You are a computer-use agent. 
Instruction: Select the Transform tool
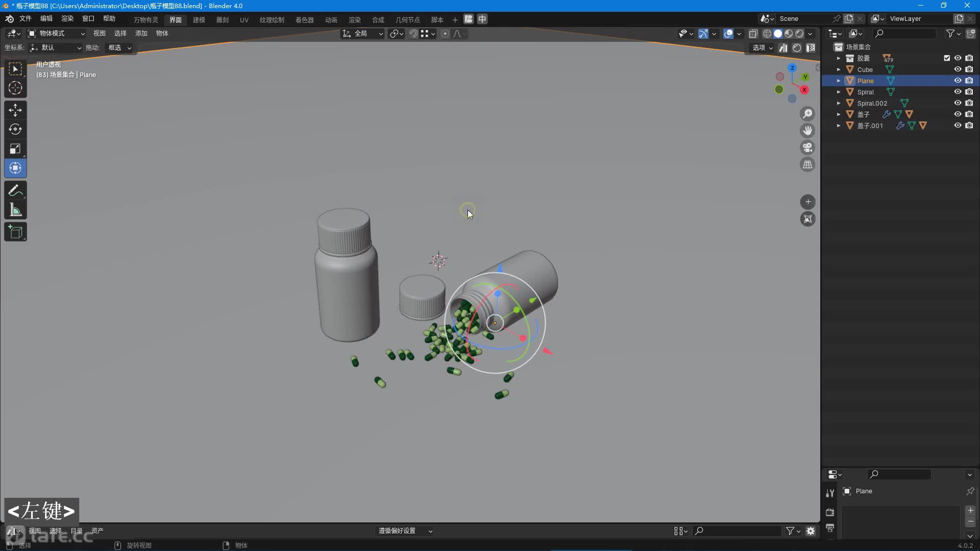point(15,168)
